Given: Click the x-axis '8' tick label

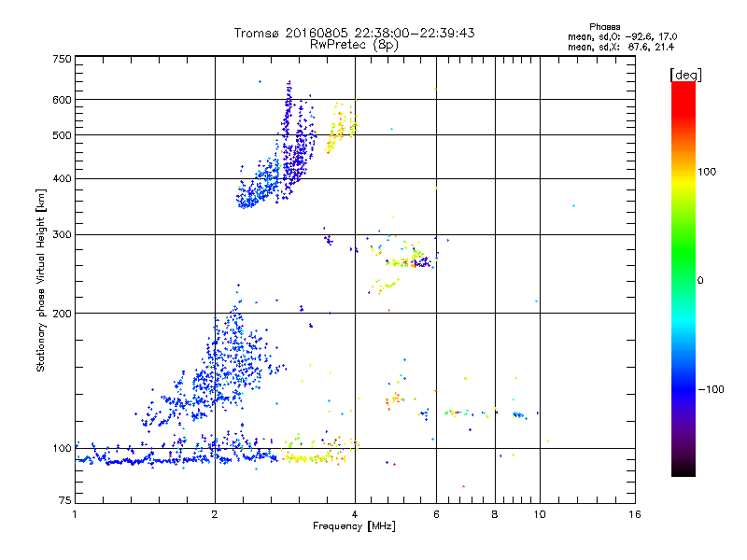Looking at the screenshot, I should 495,514.
